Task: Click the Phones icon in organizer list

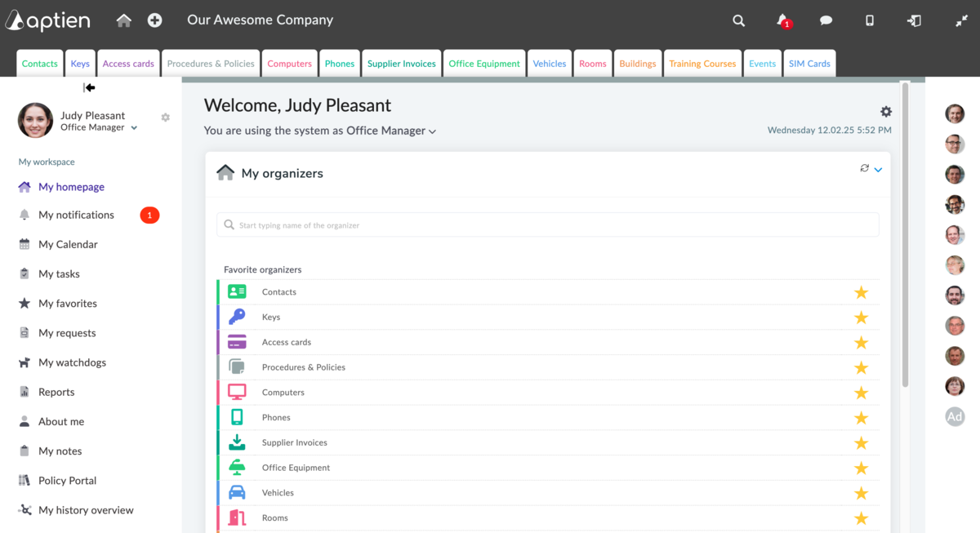Action: (237, 417)
